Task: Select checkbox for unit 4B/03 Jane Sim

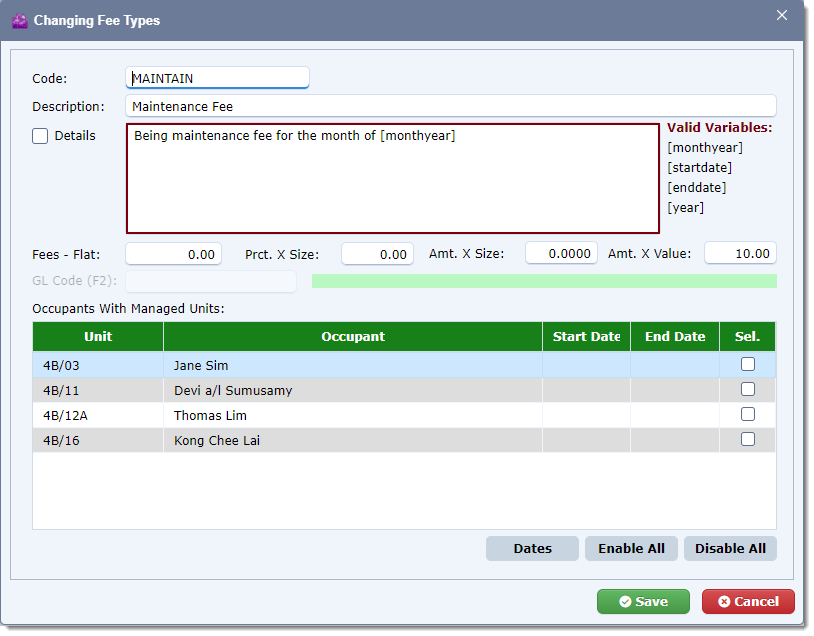Action: [x=747, y=365]
